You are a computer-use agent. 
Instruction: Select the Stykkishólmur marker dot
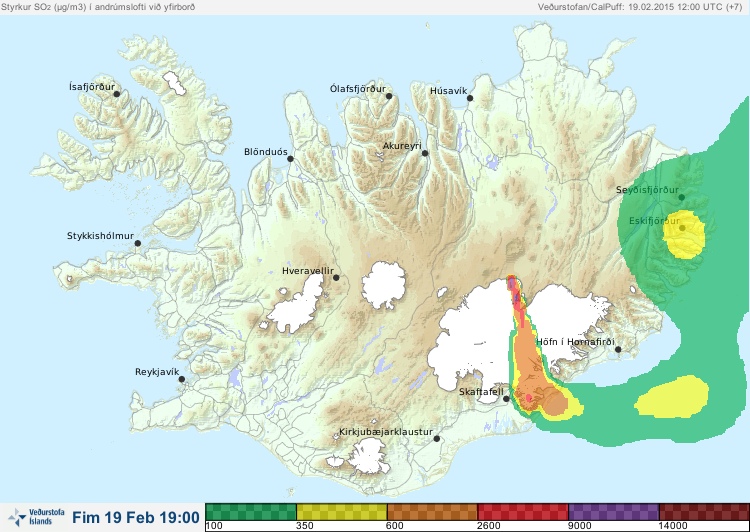pyautogui.click(x=138, y=244)
